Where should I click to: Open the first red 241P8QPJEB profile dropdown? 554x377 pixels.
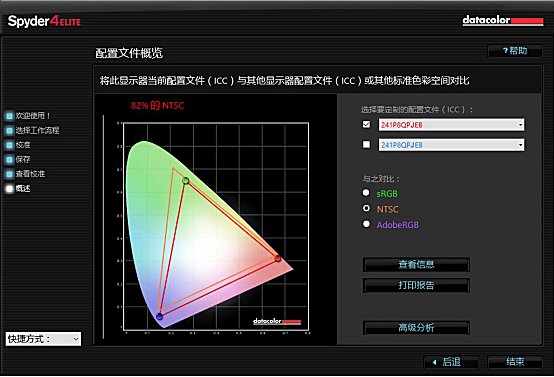(x=451, y=125)
